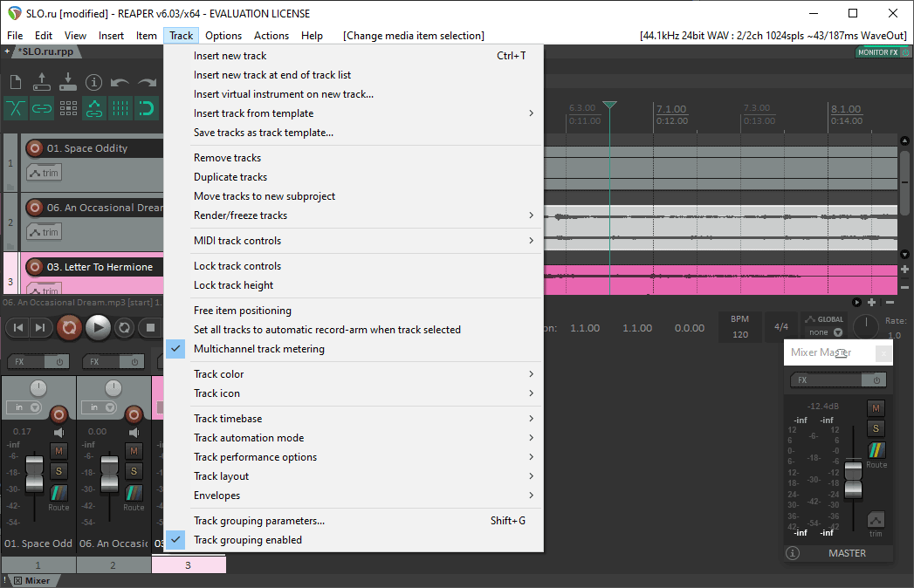Expand Track timebase submenu

[354, 419]
